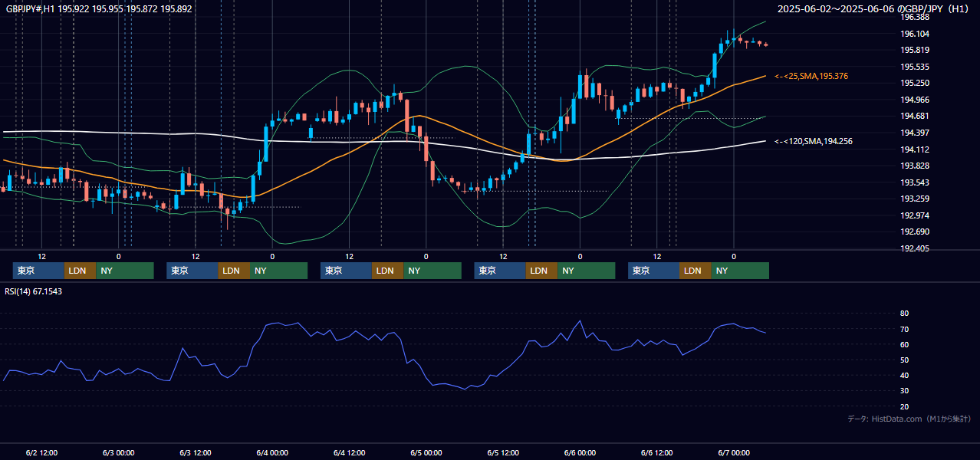Select price level 194.397 on the axis
980x460 pixels.
click(915, 133)
